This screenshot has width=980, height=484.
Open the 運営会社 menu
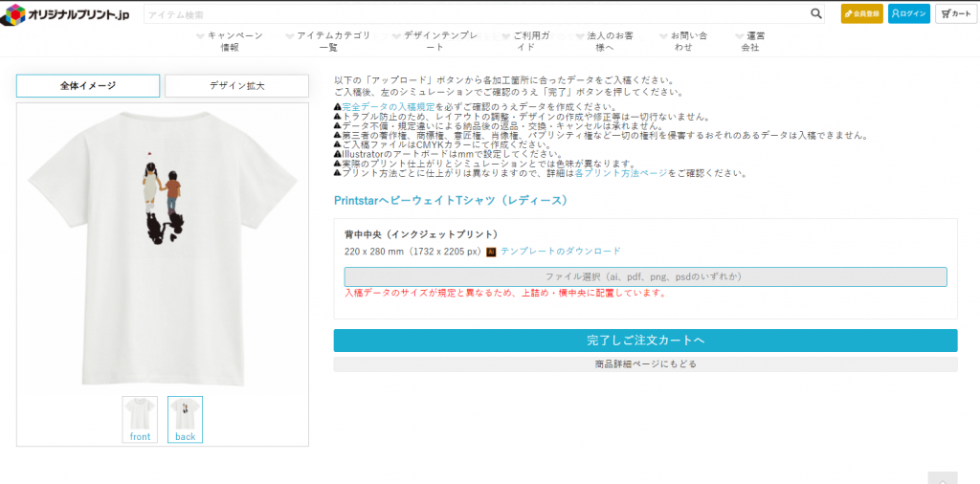750,41
